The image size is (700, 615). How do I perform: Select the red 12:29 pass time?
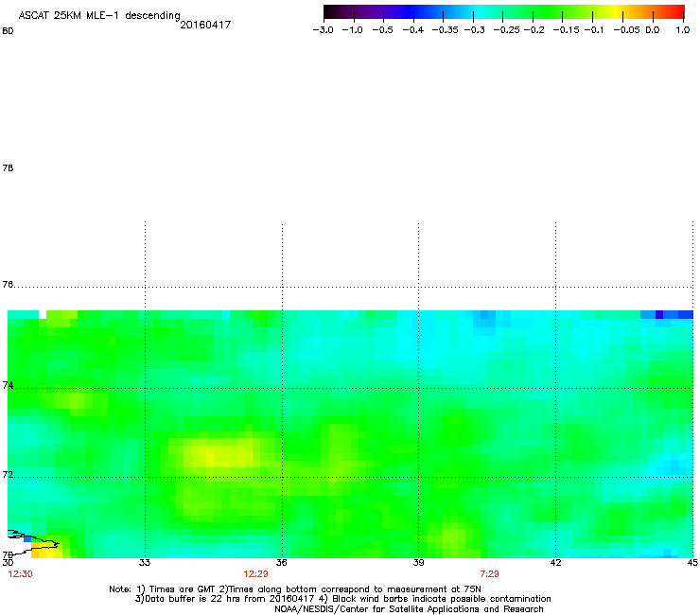(x=255, y=574)
